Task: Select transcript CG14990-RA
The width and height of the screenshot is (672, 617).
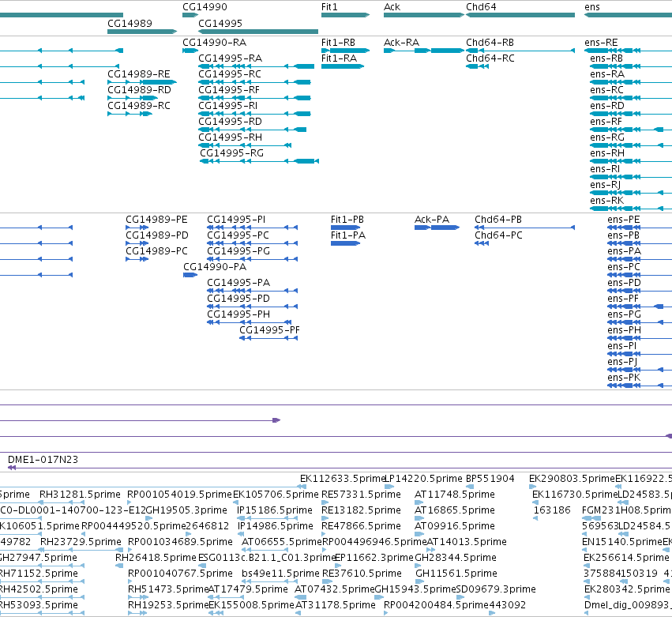Action: [190, 51]
